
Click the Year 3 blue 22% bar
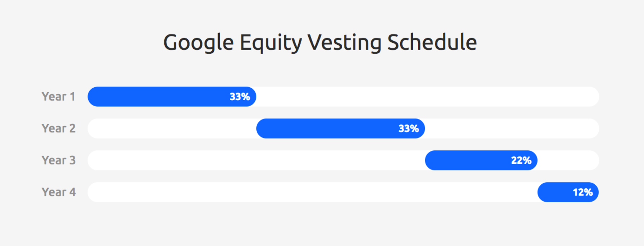pos(481,160)
